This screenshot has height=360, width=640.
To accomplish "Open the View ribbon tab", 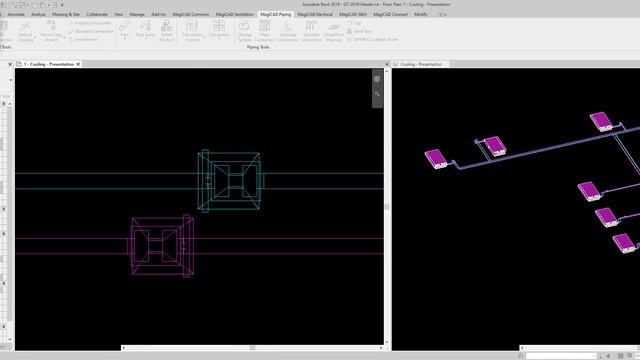I will 118,14.
